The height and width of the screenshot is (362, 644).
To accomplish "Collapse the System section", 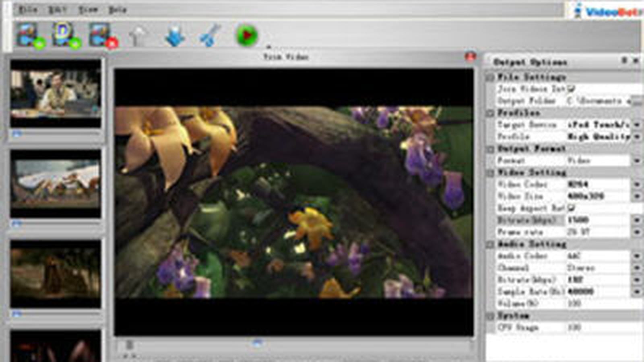I will click(490, 316).
